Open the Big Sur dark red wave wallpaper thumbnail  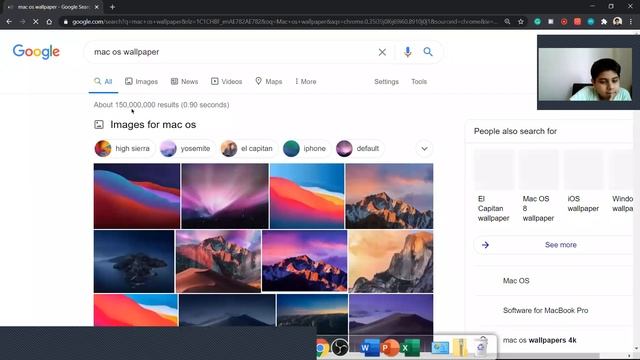click(x=137, y=196)
